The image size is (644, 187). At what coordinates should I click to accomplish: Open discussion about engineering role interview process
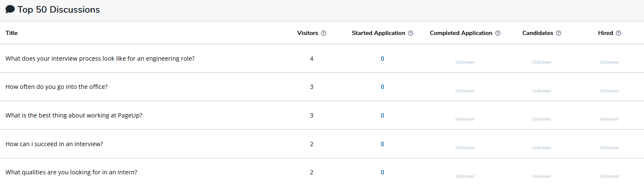100,59
